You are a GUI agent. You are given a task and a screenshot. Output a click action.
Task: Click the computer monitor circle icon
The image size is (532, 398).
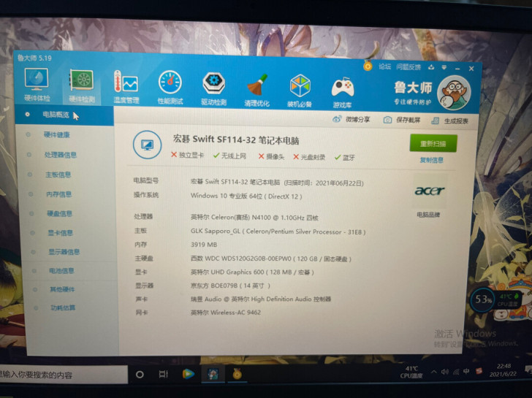pyautogui.click(x=147, y=145)
